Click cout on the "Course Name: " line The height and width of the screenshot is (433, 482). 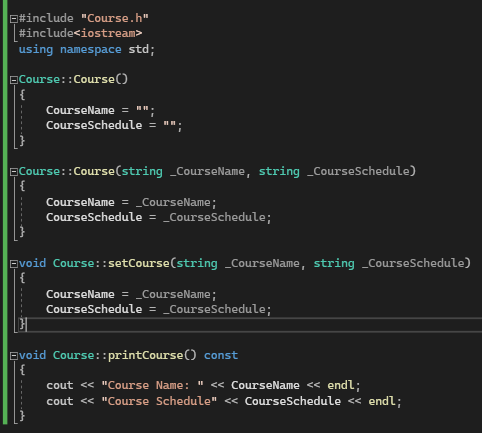click(60, 385)
